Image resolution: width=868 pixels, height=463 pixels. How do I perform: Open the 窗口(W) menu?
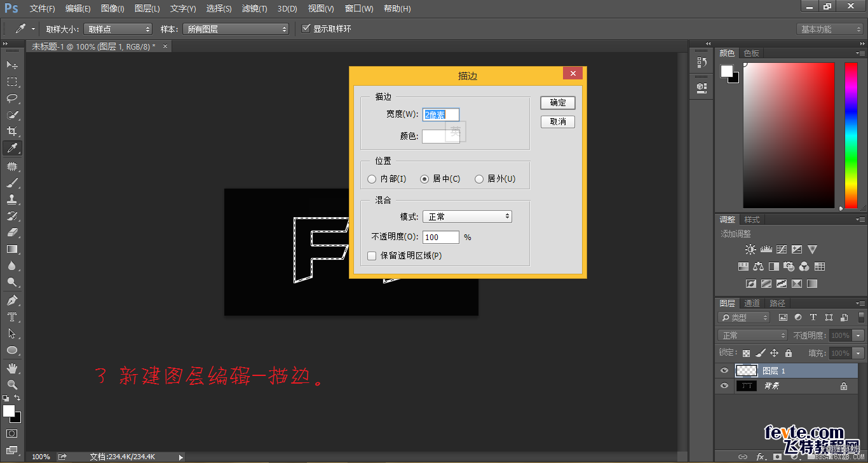pos(359,9)
